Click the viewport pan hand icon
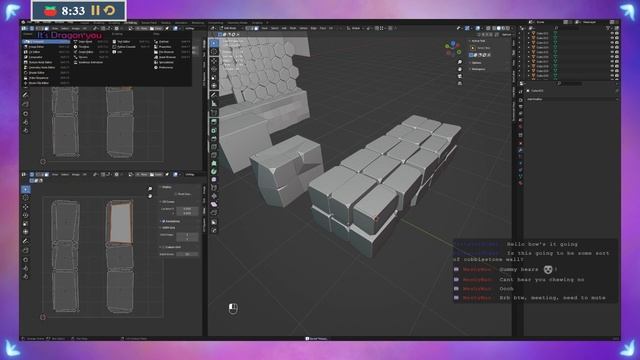This screenshot has width=640, height=360. (x=460, y=69)
